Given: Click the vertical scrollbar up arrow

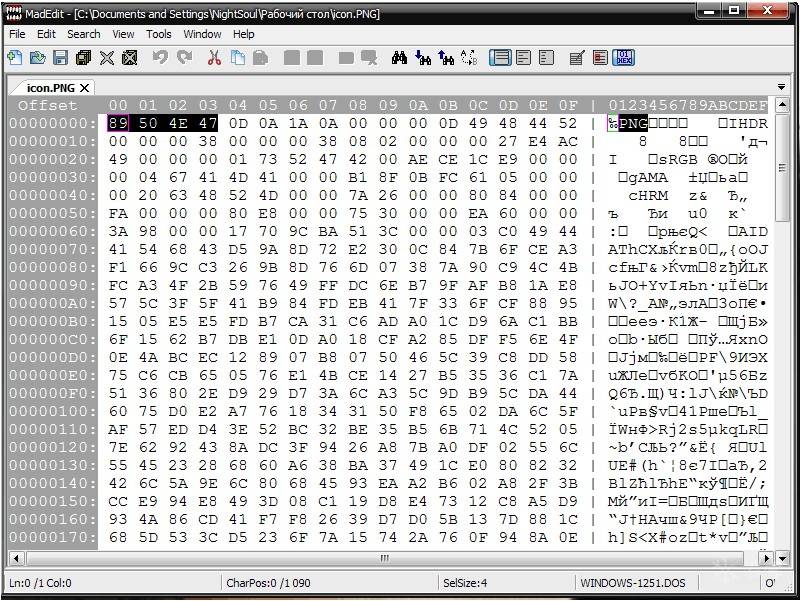Looking at the screenshot, I should [782, 106].
